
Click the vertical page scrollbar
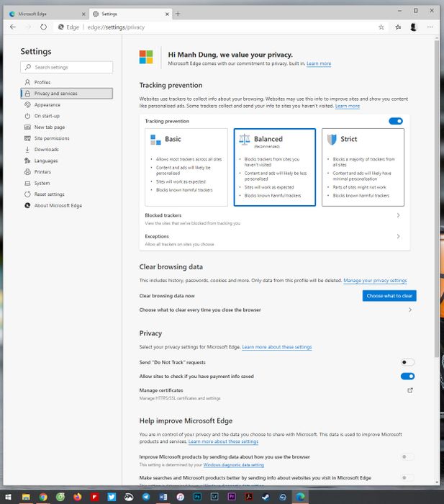437,198
